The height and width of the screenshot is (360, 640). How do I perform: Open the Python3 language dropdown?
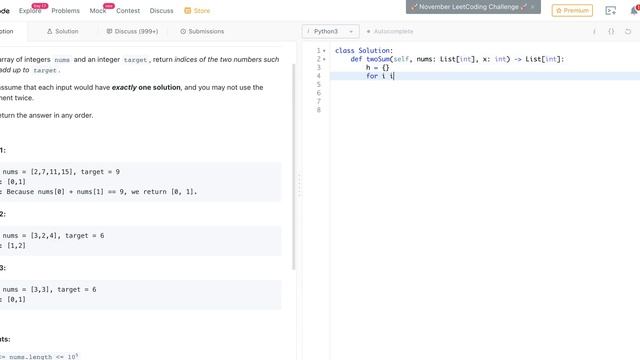click(330, 31)
